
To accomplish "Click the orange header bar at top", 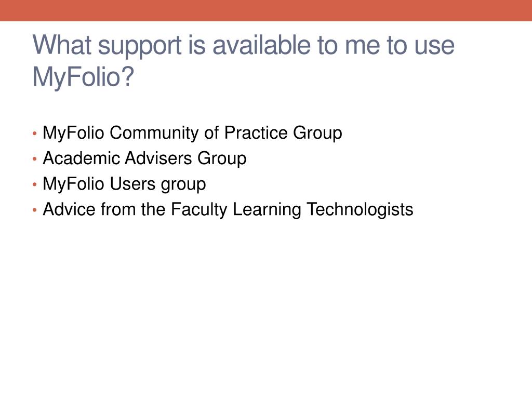I will point(266,10).
